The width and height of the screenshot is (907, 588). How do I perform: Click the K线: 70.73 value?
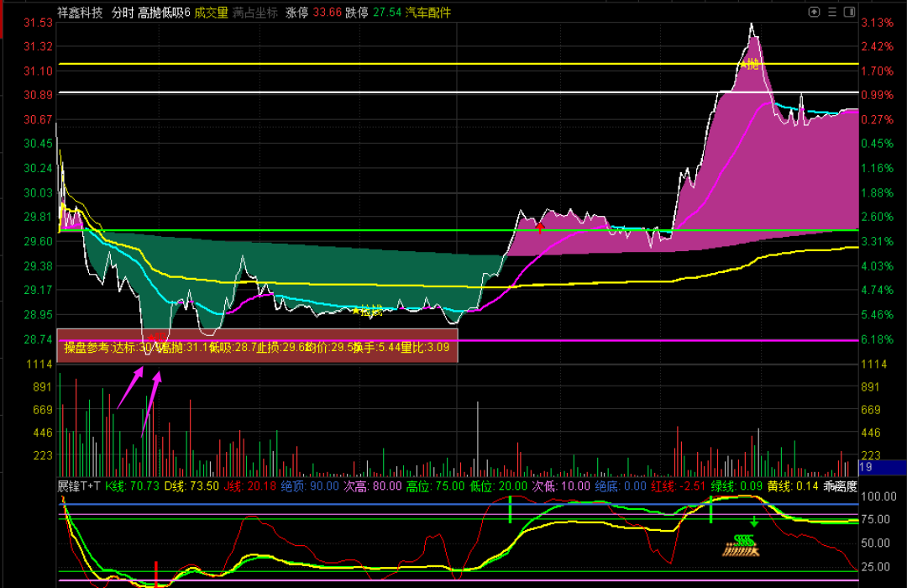(x=133, y=486)
